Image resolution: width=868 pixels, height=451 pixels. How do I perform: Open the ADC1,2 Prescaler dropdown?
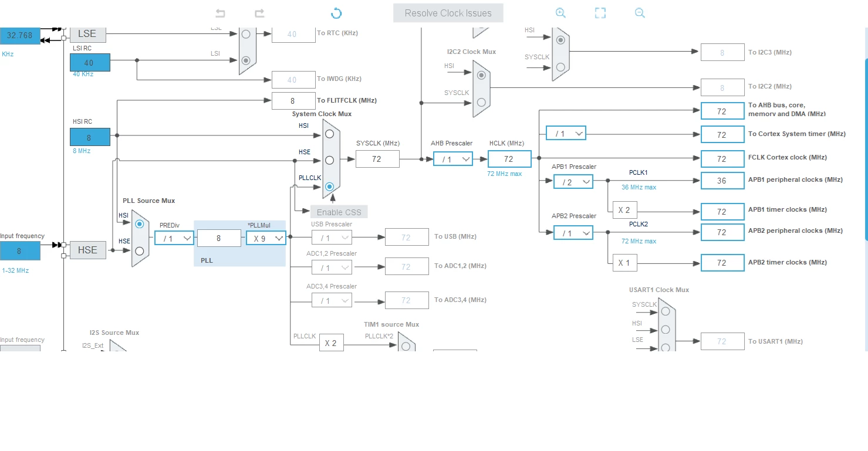point(332,267)
